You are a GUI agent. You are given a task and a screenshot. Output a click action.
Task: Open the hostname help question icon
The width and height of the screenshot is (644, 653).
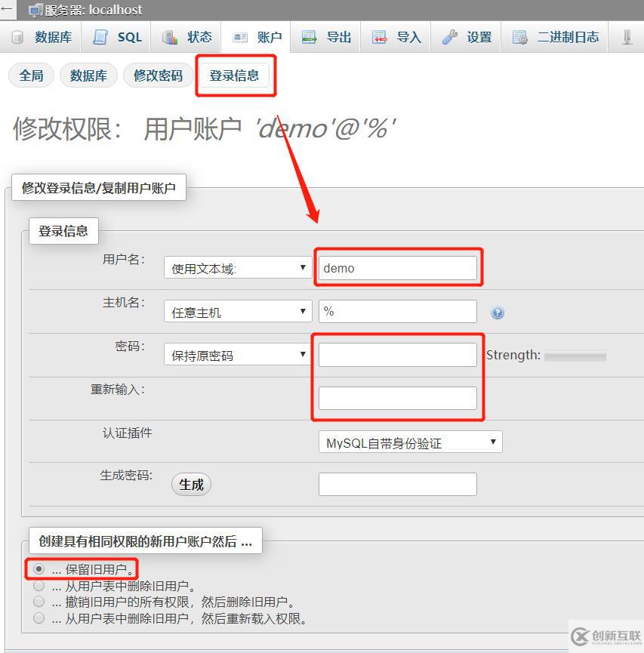coord(498,313)
